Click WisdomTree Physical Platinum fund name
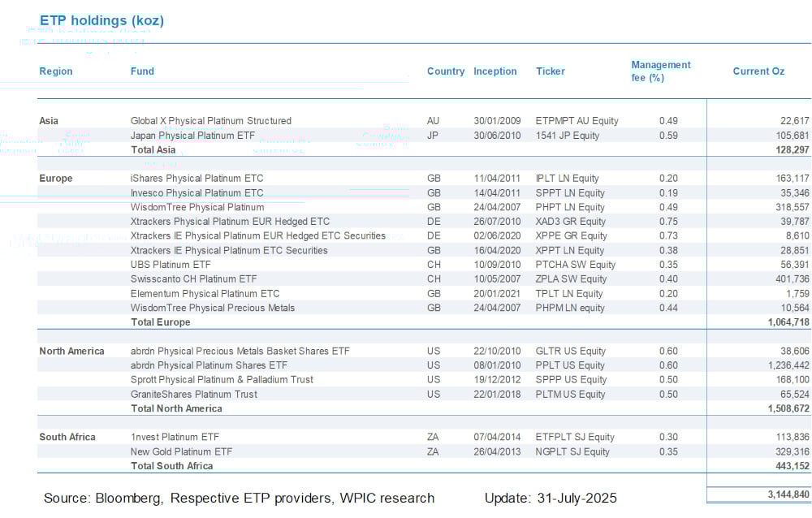The width and height of the screenshot is (812, 518). (x=197, y=207)
